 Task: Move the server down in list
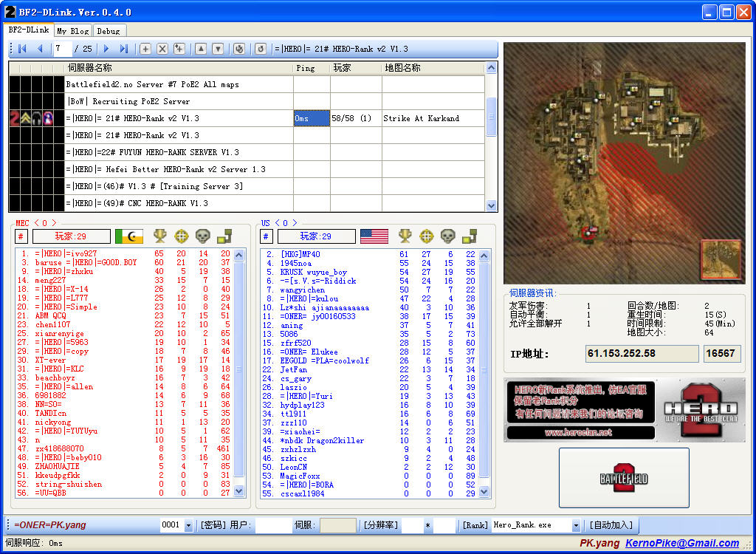tap(218, 49)
